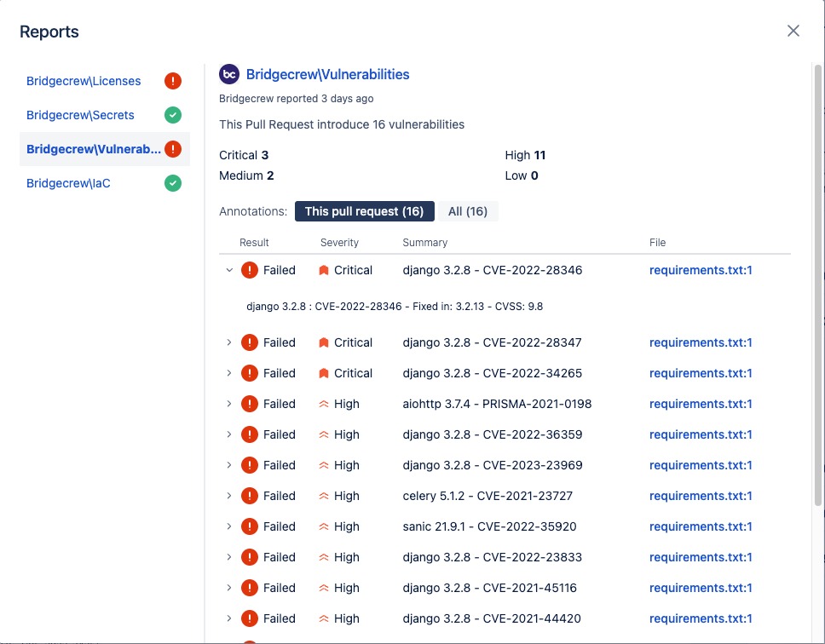Expand the CVE-2022-36359 annotation row
Image resolution: width=825 pixels, height=644 pixels.
[x=229, y=434]
